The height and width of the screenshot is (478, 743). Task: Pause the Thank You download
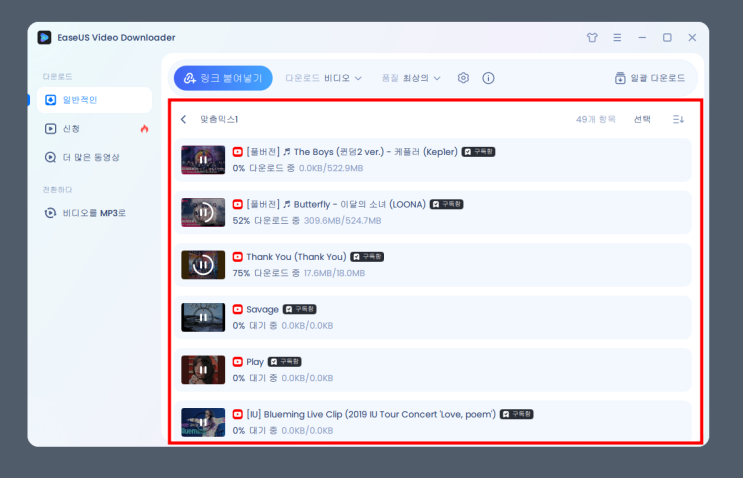(203, 265)
